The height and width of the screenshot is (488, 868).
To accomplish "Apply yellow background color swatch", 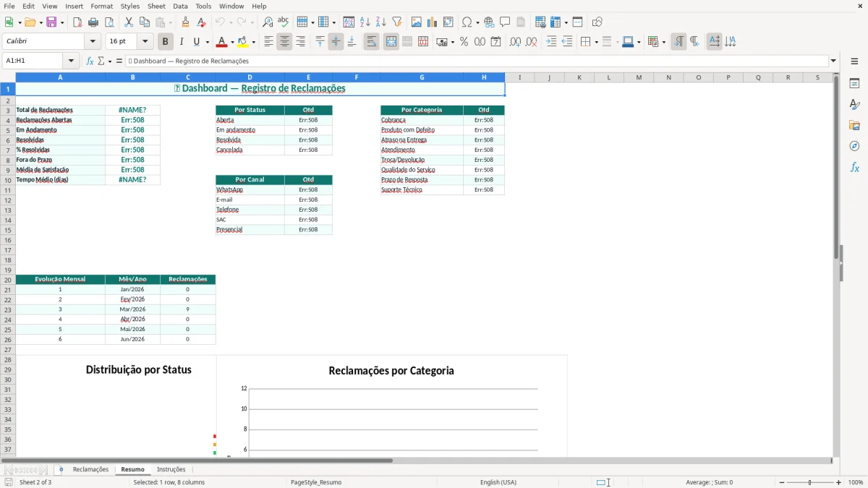I will [243, 42].
